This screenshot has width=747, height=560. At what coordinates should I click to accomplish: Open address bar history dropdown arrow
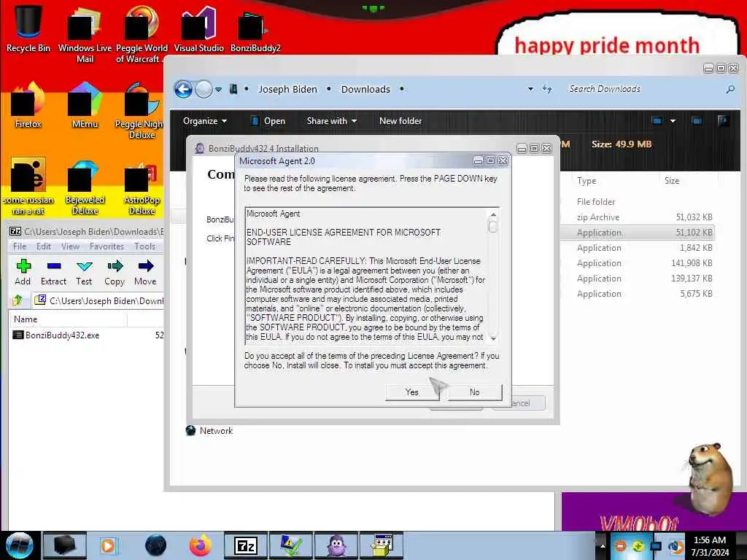coord(530,89)
